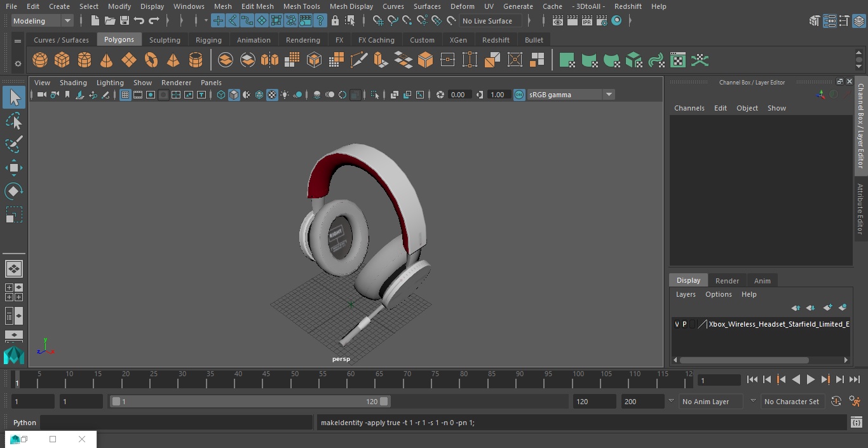The image size is (868, 448).
Task: Click the New scene icon
Action: point(95,21)
